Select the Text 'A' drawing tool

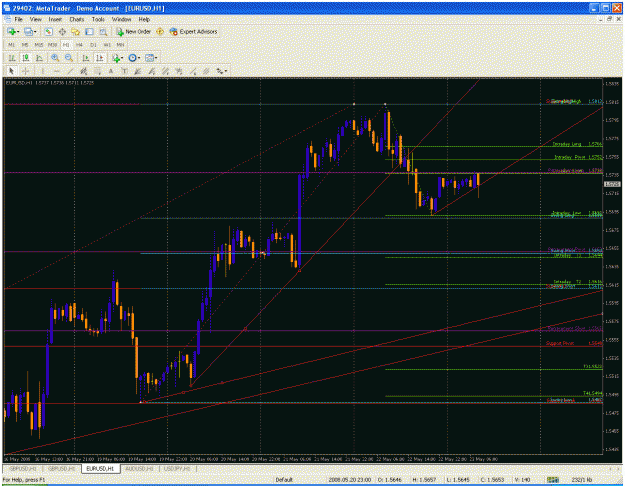coord(111,71)
